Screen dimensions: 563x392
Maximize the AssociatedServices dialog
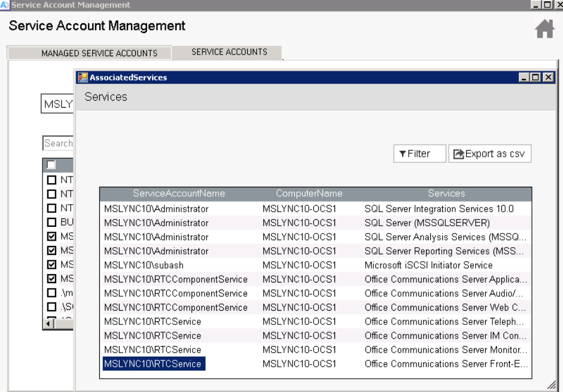click(535, 77)
